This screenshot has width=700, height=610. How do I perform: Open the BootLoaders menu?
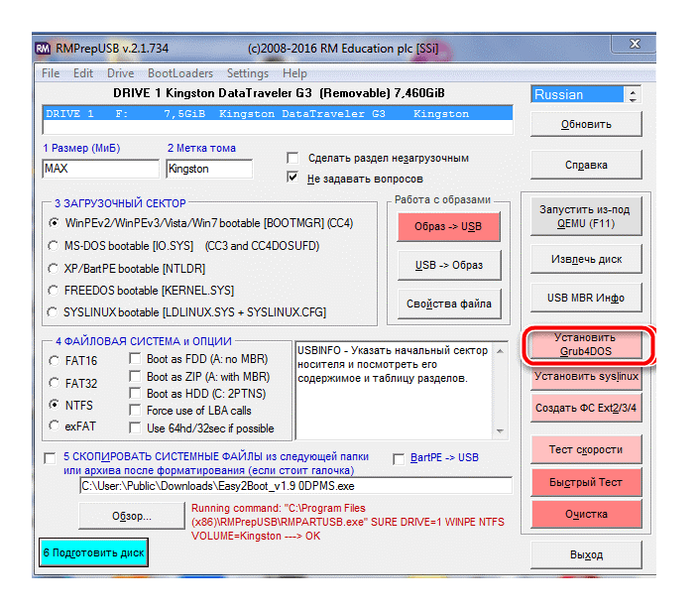(x=180, y=73)
